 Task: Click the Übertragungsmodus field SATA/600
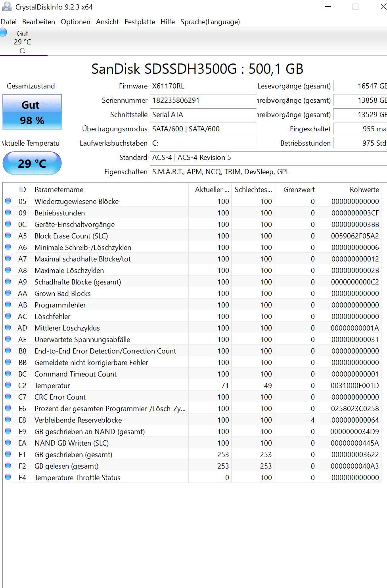pyautogui.click(x=203, y=129)
